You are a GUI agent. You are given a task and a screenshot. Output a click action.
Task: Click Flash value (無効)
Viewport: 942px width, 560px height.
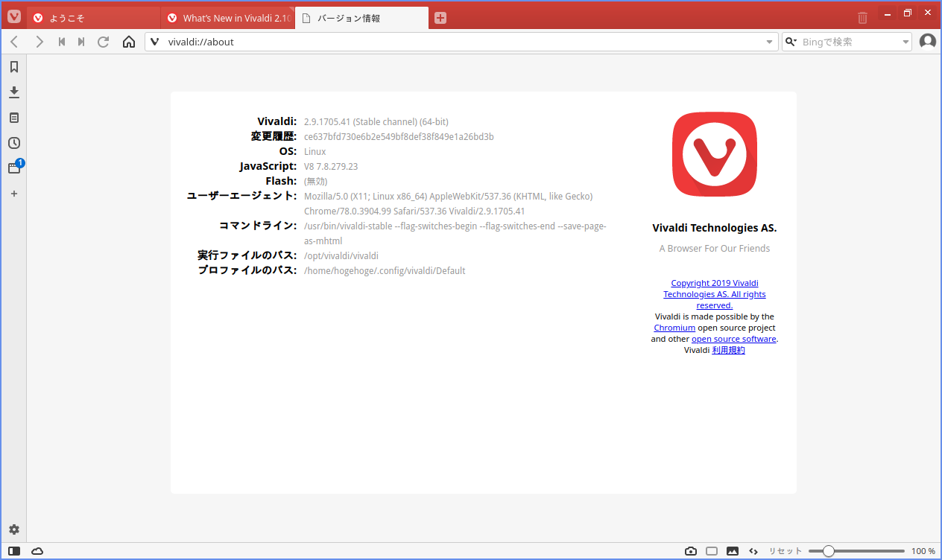click(x=316, y=181)
